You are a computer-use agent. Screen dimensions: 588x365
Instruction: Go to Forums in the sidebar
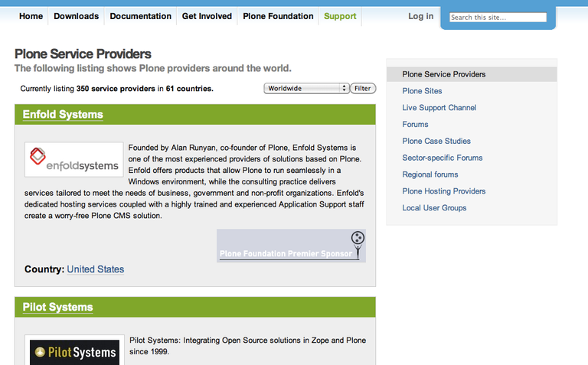(x=415, y=125)
